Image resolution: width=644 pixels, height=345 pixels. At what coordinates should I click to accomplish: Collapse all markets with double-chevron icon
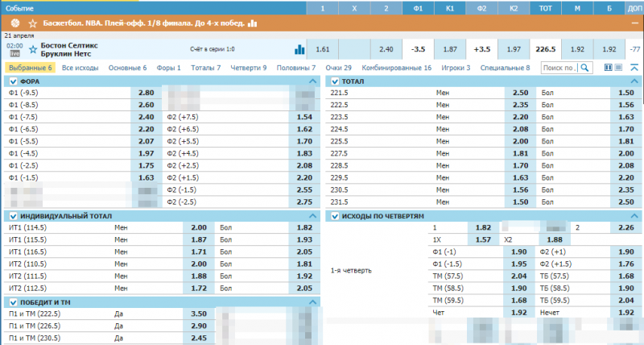pos(633,69)
